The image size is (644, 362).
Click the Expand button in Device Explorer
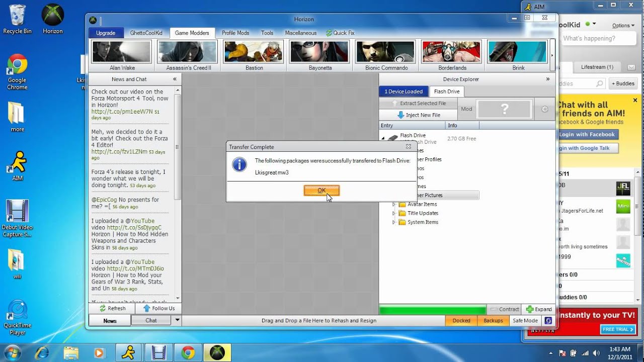(538, 309)
